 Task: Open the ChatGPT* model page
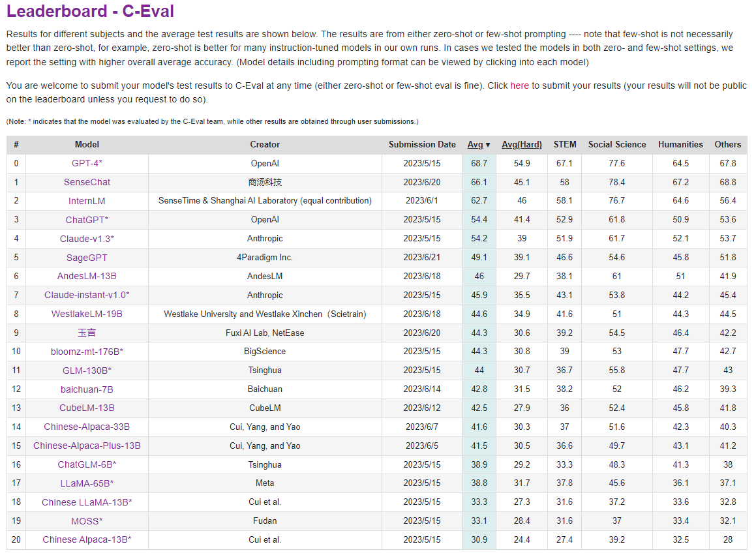tap(87, 220)
